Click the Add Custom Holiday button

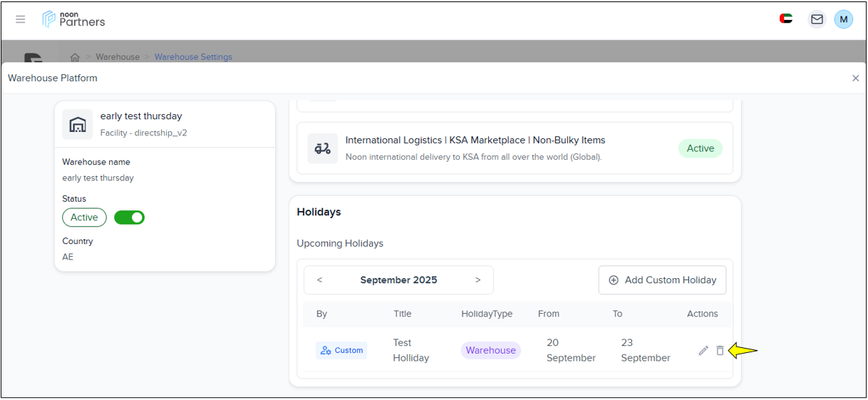(662, 280)
